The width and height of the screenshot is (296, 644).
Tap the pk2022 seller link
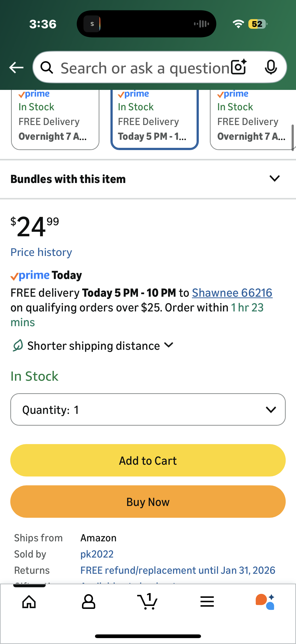pyautogui.click(x=97, y=554)
